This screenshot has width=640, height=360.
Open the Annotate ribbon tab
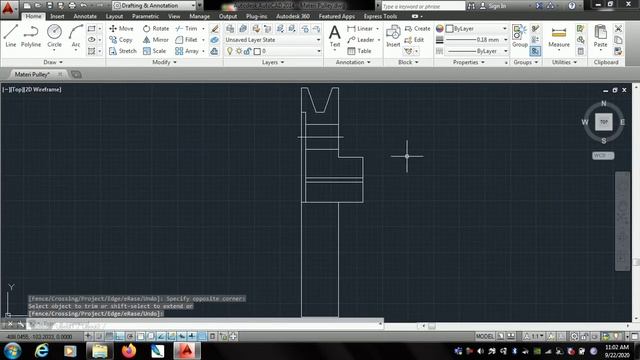(x=85, y=16)
